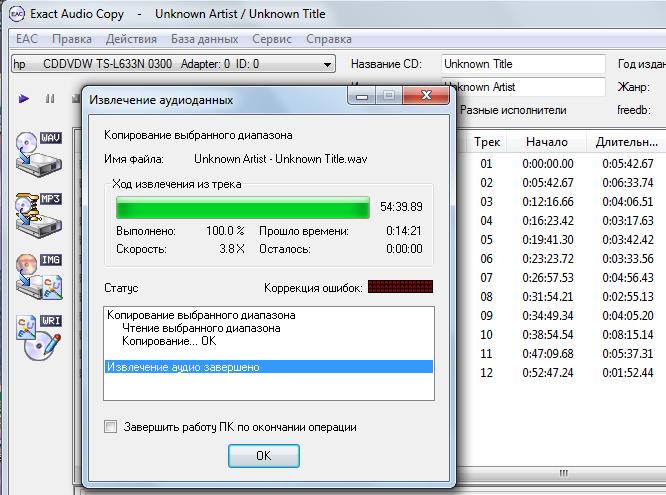The width and height of the screenshot is (666, 495).
Task: Open the База данных menu
Action: coord(204,39)
